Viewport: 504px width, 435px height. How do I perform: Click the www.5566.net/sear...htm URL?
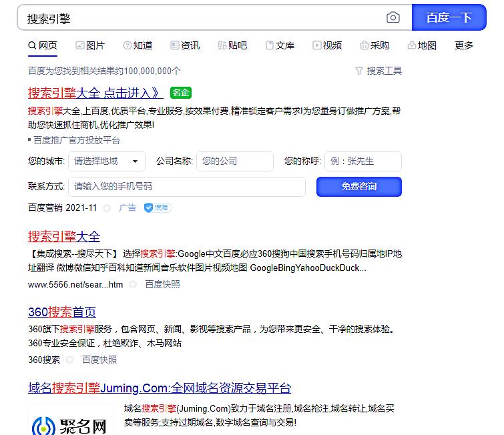tap(75, 285)
